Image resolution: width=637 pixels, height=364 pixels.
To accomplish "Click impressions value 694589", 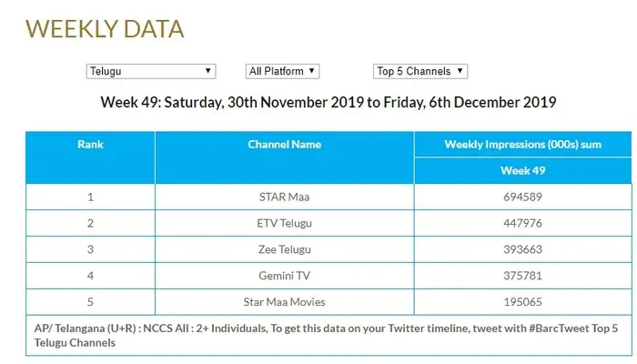I will point(522,197).
